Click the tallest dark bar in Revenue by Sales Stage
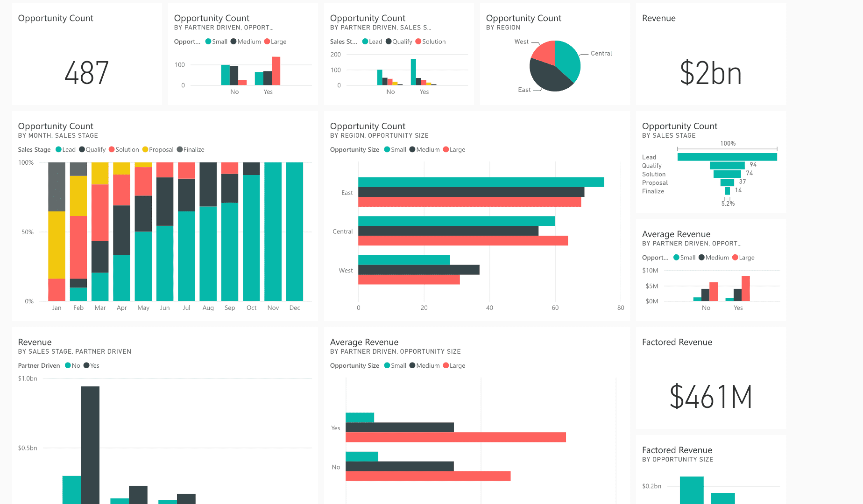The width and height of the screenshot is (863, 504). [x=90, y=445]
